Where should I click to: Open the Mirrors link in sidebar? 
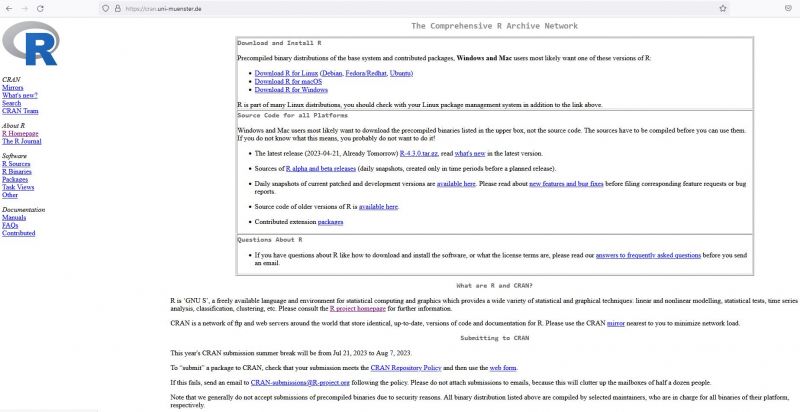(13, 87)
